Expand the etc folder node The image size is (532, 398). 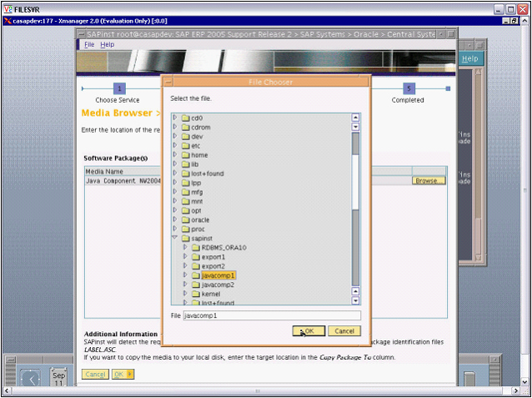tap(175, 146)
